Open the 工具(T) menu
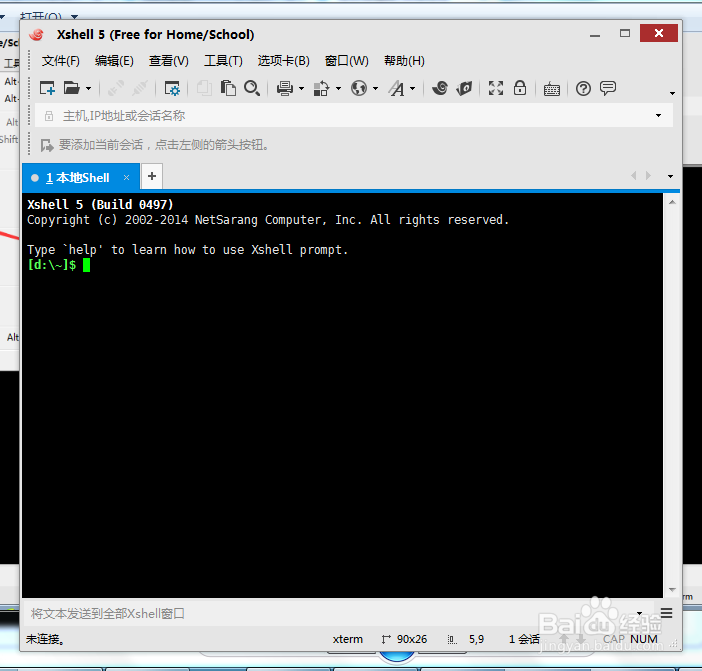702x671 pixels. pyautogui.click(x=223, y=60)
